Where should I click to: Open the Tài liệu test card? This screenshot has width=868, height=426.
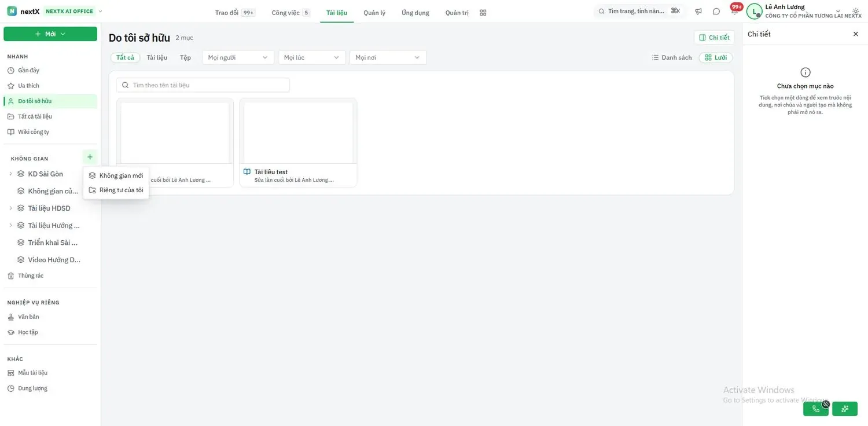tap(299, 142)
